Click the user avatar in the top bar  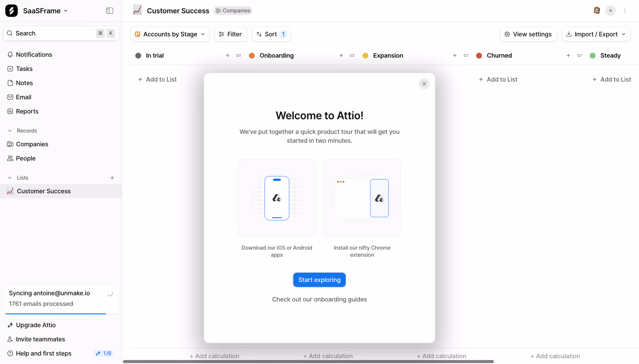pyautogui.click(x=597, y=11)
